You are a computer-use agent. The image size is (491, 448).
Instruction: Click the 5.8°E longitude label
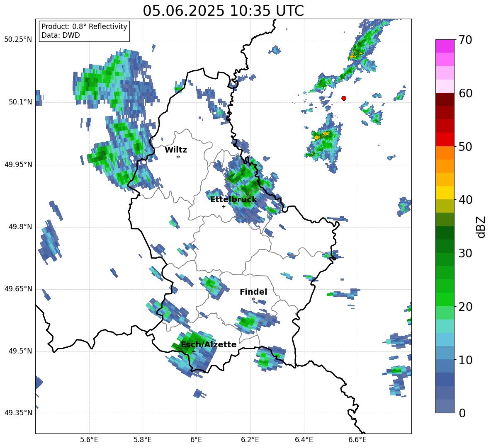point(143,440)
